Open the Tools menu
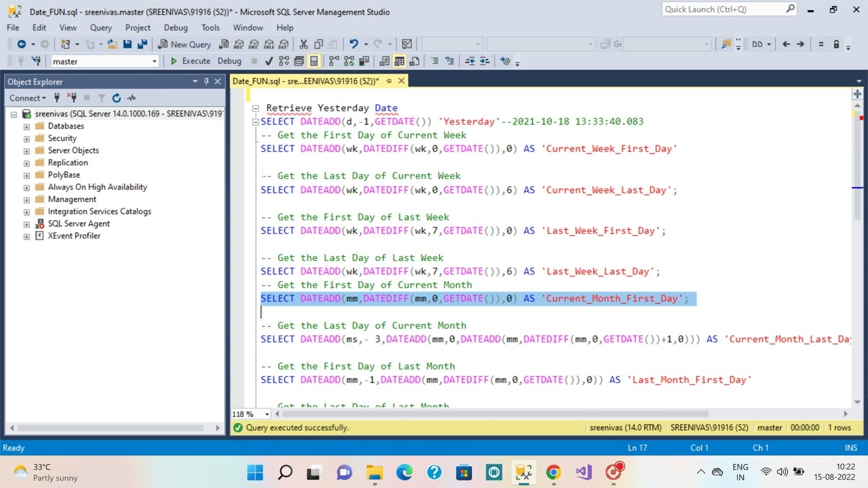 (210, 28)
